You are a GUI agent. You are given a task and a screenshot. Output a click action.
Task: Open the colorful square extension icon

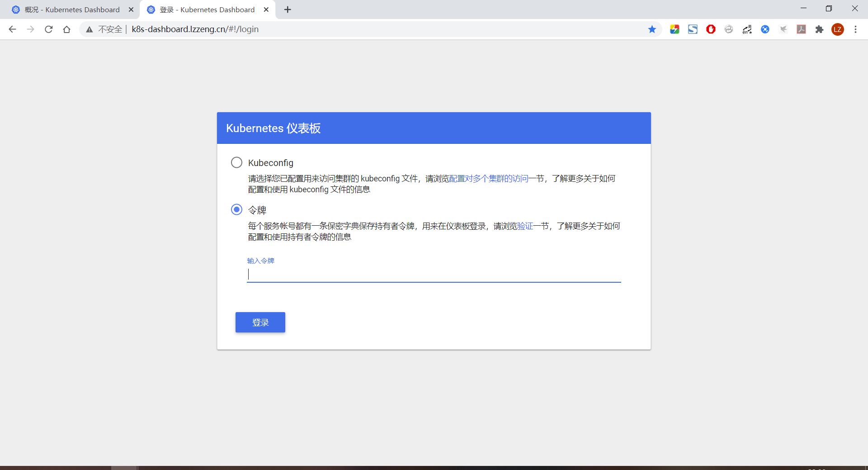[675, 29]
